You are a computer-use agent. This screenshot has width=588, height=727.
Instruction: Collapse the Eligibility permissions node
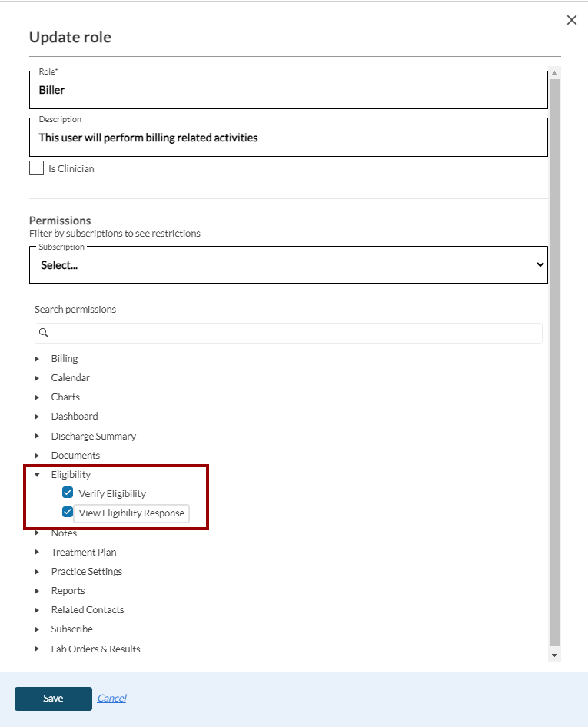[x=37, y=475]
